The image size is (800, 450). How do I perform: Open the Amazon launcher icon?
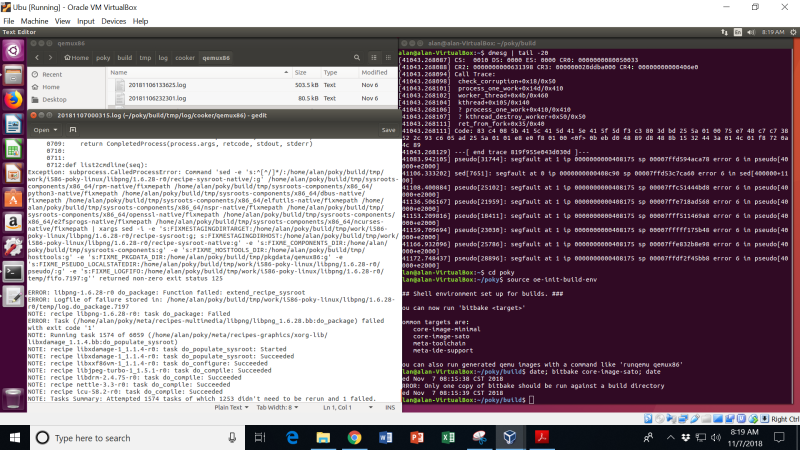click(13, 222)
